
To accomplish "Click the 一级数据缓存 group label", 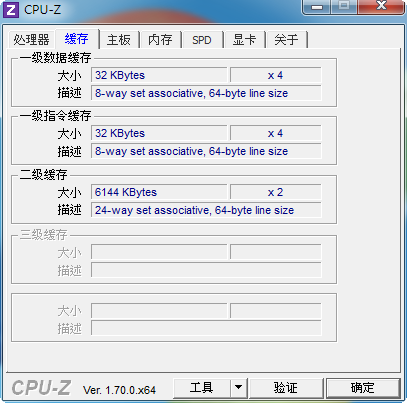I will point(55,58).
